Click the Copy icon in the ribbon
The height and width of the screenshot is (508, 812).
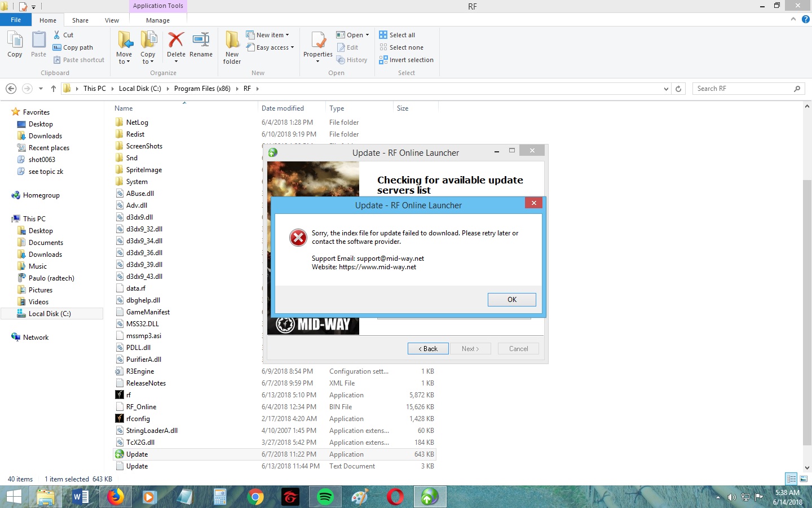[x=15, y=45]
